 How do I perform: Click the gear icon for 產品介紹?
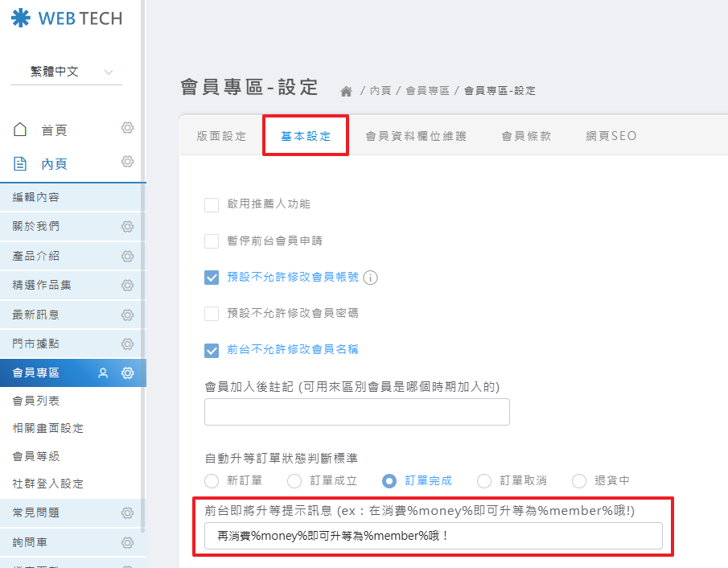point(127,256)
